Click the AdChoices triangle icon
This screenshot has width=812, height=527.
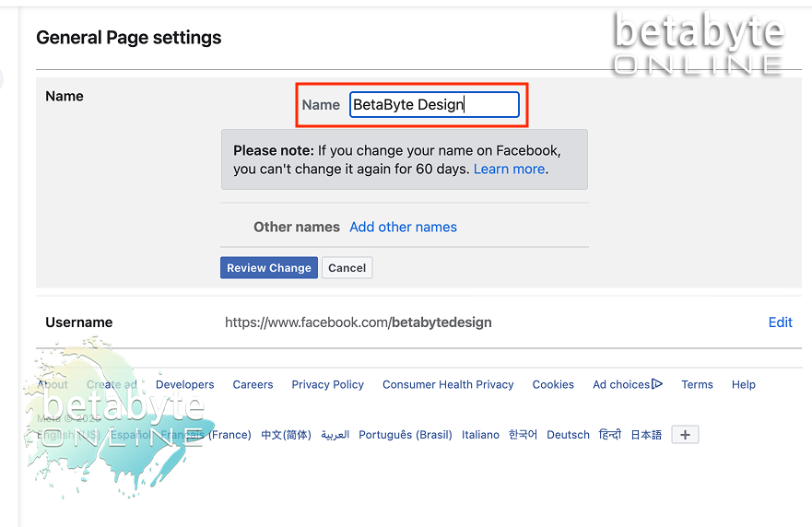657,384
